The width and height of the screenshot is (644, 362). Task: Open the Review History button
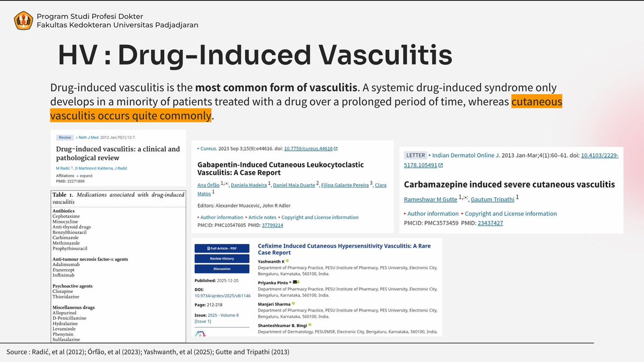222,258
